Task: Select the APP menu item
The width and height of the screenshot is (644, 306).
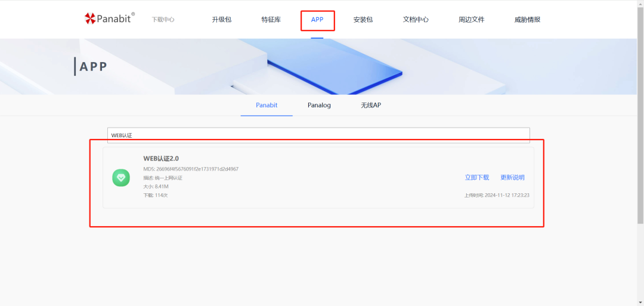Action: click(x=317, y=19)
